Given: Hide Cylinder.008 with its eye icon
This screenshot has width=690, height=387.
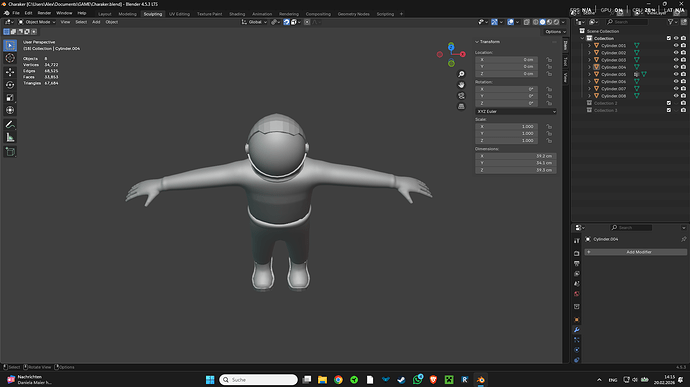Looking at the screenshot, I should click(676, 96).
